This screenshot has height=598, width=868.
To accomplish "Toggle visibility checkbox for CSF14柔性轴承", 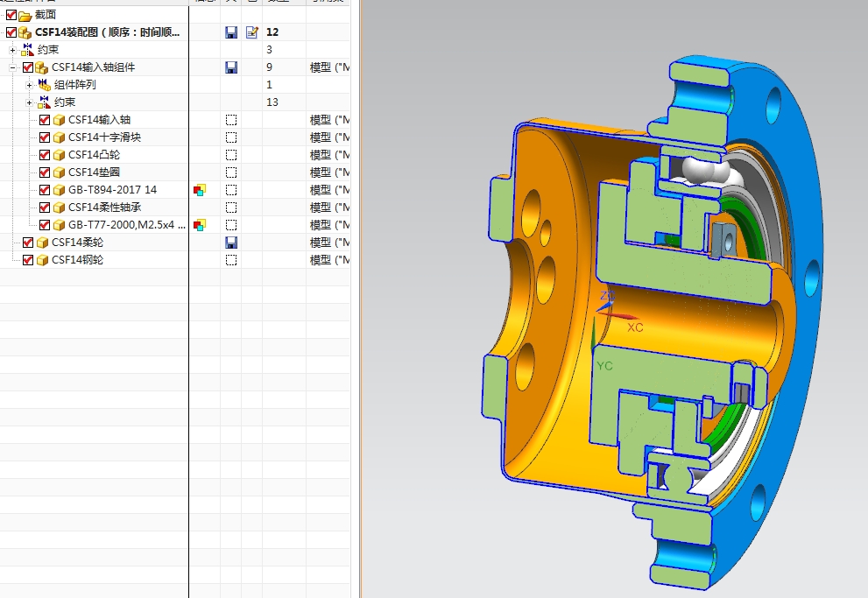I will [x=45, y=208].
